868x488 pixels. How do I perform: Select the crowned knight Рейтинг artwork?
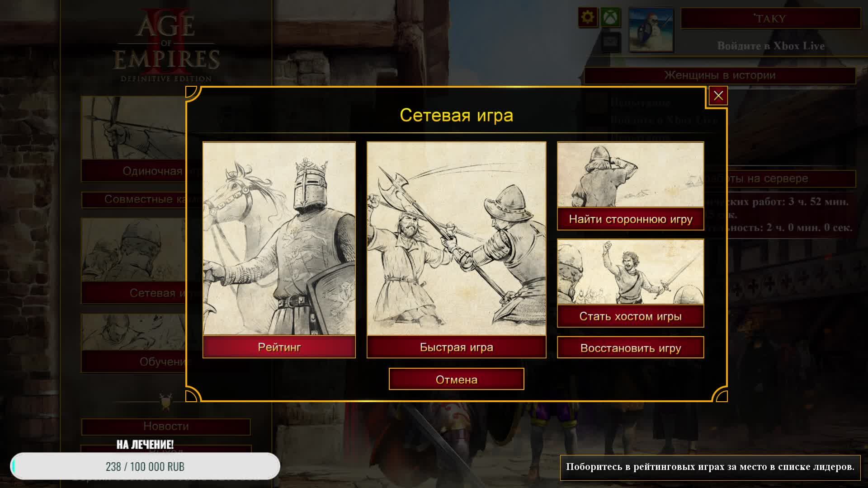(x=279, y=239)
